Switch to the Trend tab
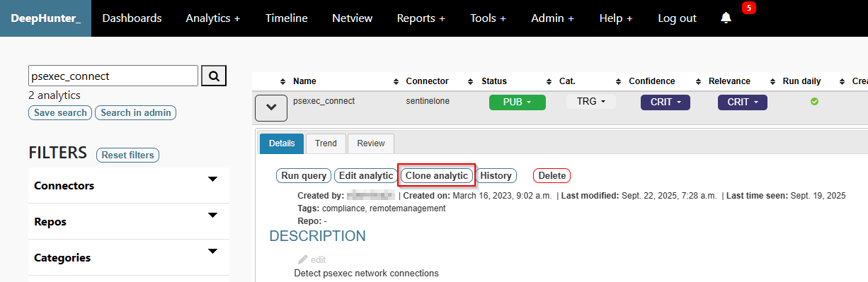 (x=326, y=143)
